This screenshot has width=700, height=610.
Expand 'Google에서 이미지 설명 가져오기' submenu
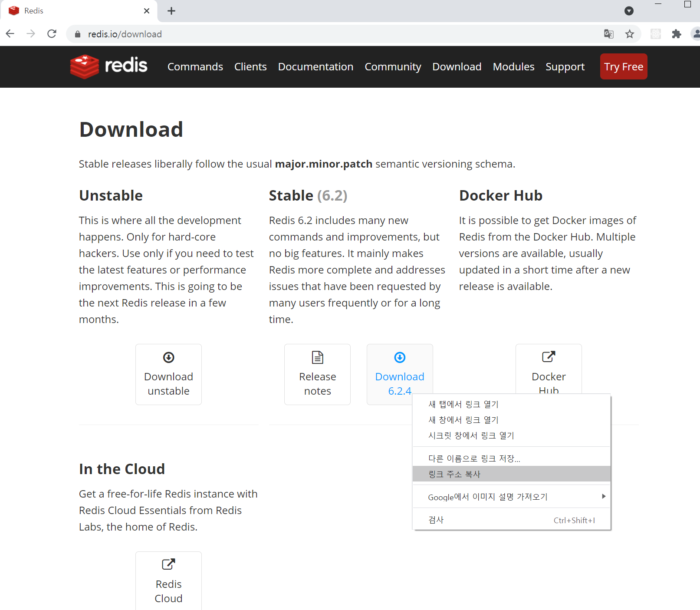(511, 497)
